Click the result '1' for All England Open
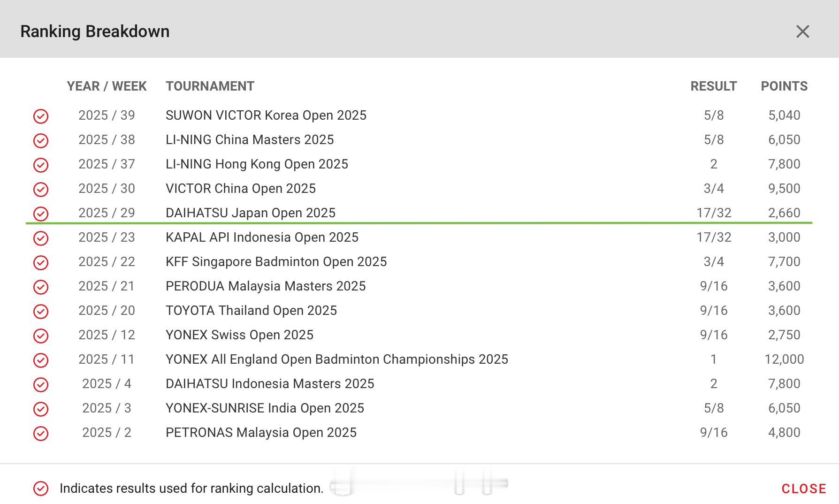This screenshot has height=504, width=839. pyautogui.click(x=714, y=359)
